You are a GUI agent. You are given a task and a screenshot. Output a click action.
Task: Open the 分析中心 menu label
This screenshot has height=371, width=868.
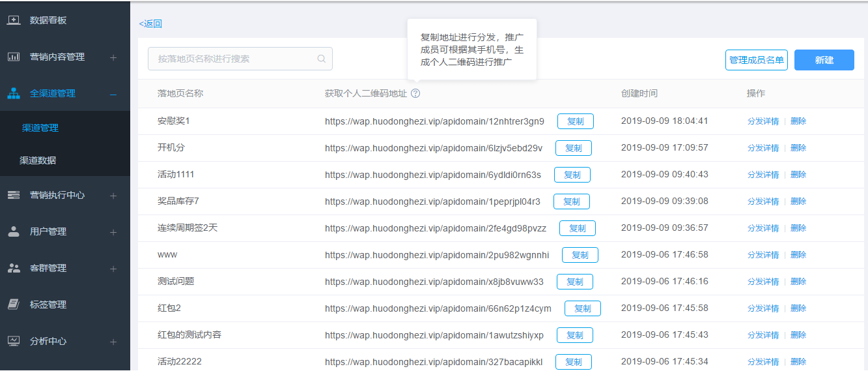pos(48,341)
